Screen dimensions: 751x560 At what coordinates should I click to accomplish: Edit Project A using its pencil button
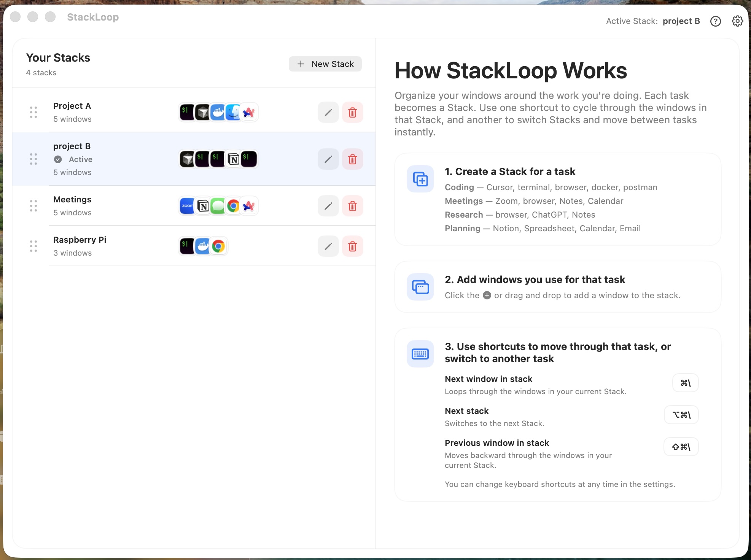(328, 112)
